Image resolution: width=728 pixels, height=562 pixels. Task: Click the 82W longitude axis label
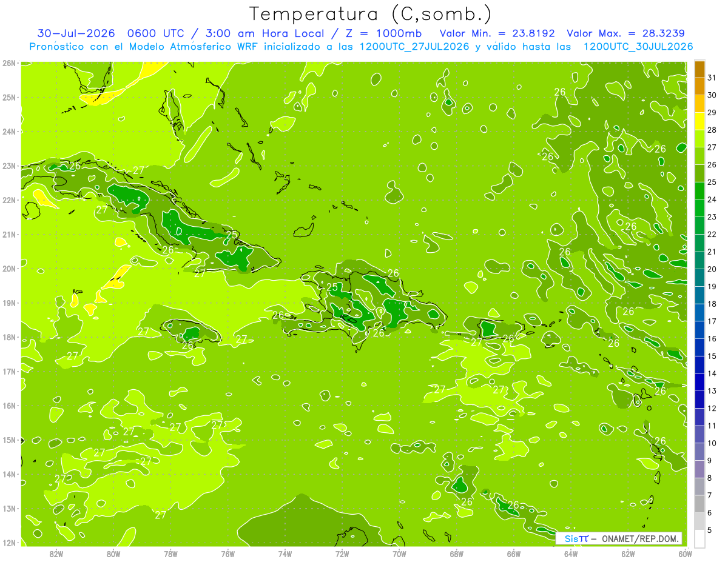[56, 554]
